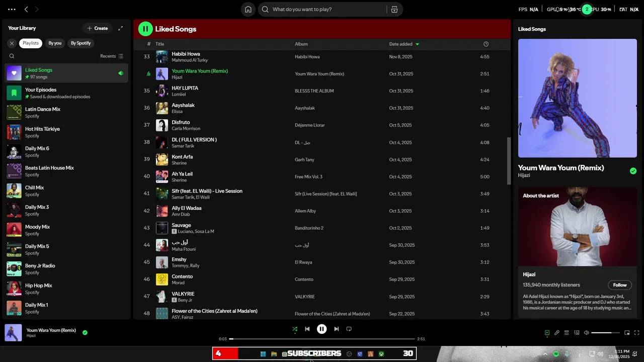Image resolution: width=644 pixels, height=362 pixels.
Task: Expand Your Library with the arrows icon
Action: [x=120, y=28]
